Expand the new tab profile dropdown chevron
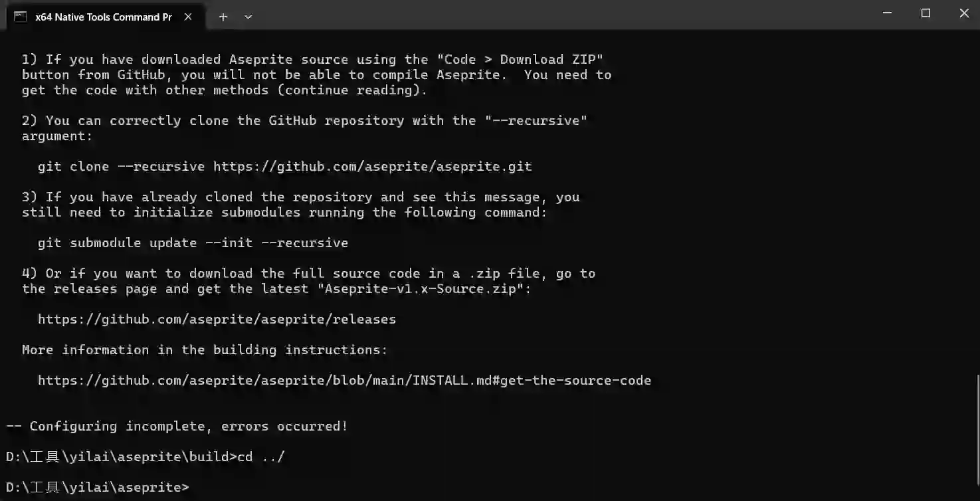980x501 pixels. coord(248,17)
